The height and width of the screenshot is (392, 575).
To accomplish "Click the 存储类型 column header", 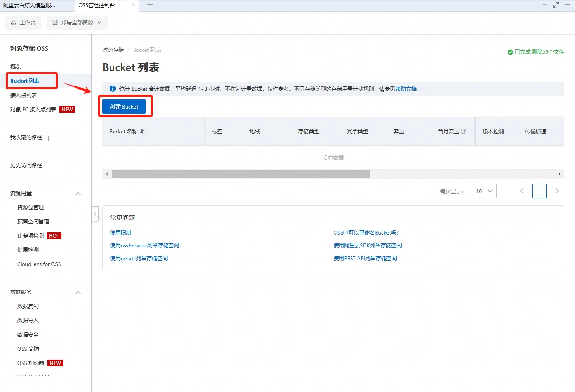I will pyautogui.click(x=309, y=132).
